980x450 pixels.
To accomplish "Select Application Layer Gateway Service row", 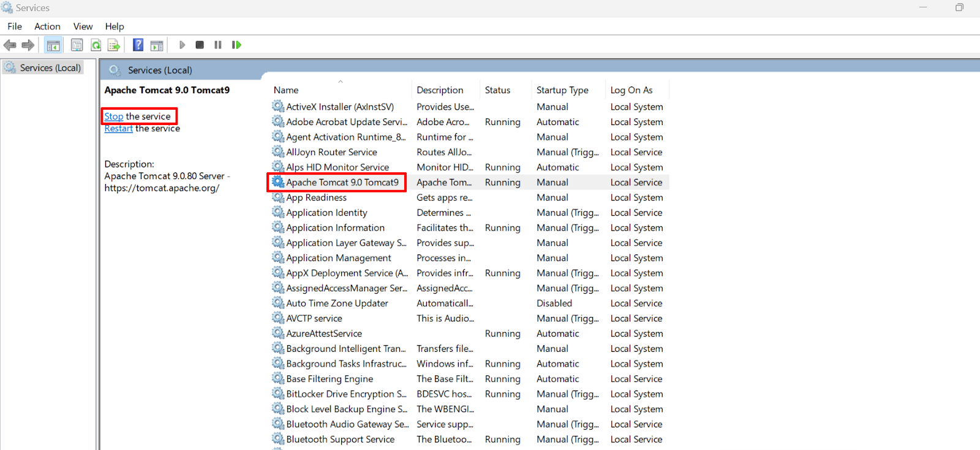I will [469, 243].
